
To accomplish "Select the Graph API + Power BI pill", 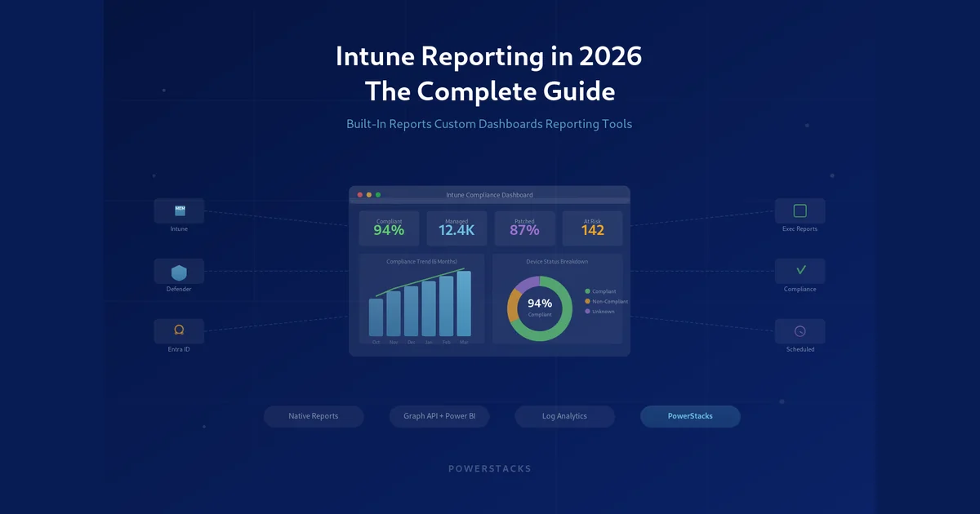I will 439,416.
